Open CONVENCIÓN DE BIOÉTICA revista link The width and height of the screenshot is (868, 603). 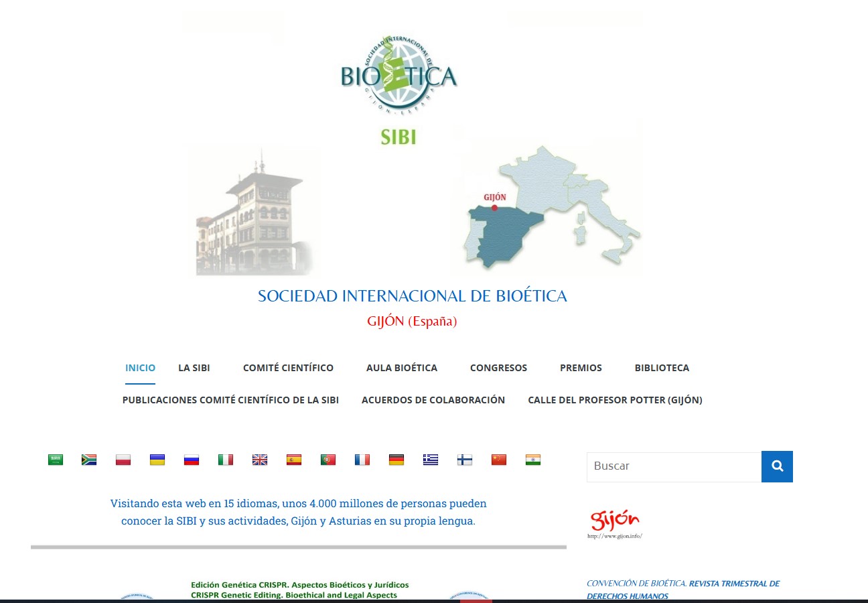[x=683, y=588]
